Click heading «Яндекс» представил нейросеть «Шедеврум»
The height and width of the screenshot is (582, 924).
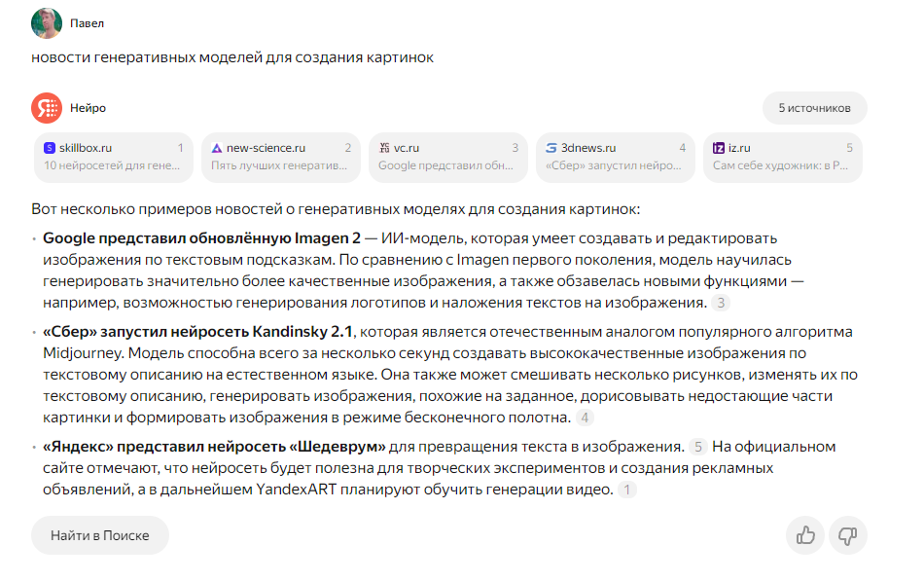214,447
